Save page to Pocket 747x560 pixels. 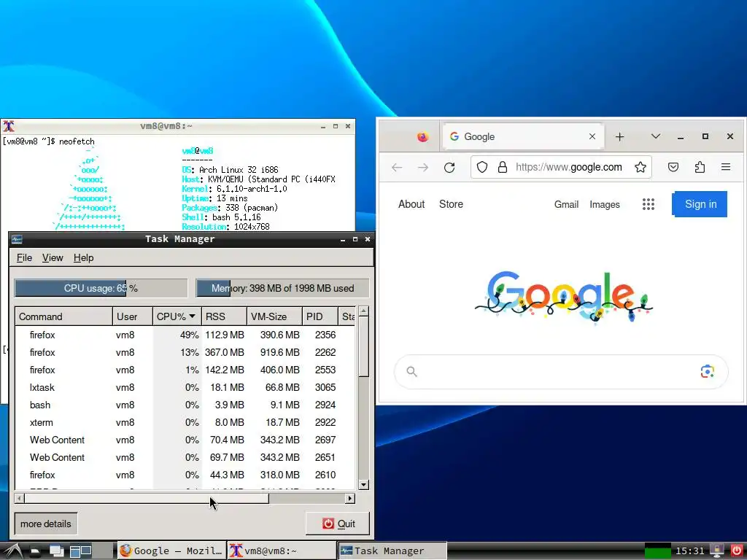[673, 167]
